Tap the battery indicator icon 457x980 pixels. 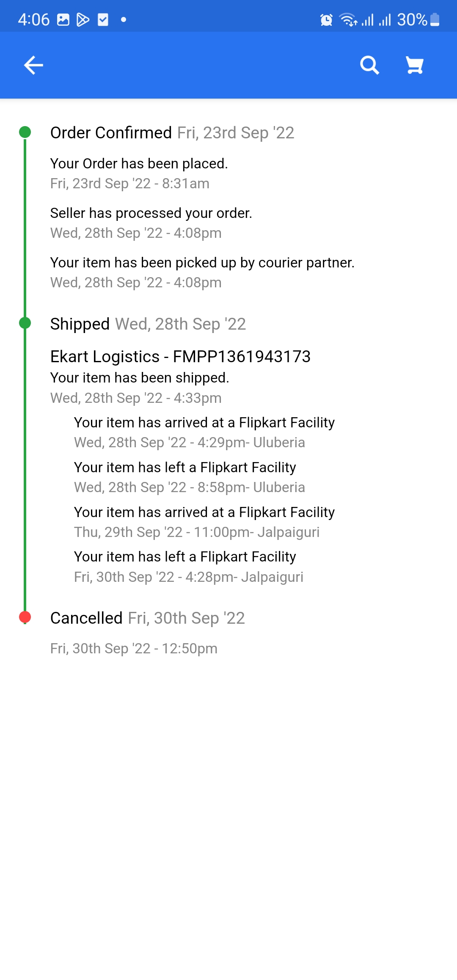435,20
